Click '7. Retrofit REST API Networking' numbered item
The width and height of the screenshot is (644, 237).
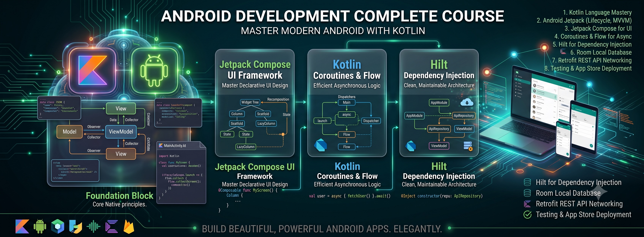[x=592, y=61]
